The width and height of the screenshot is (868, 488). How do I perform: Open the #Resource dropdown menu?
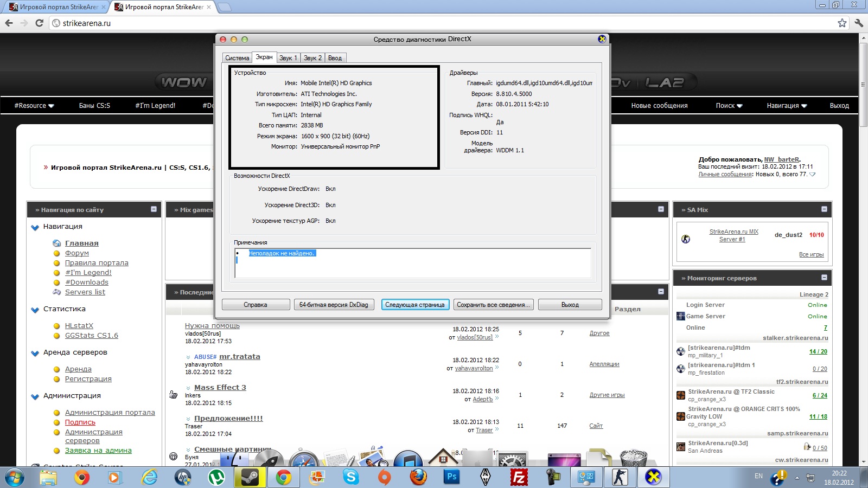(x=34, y=106)
